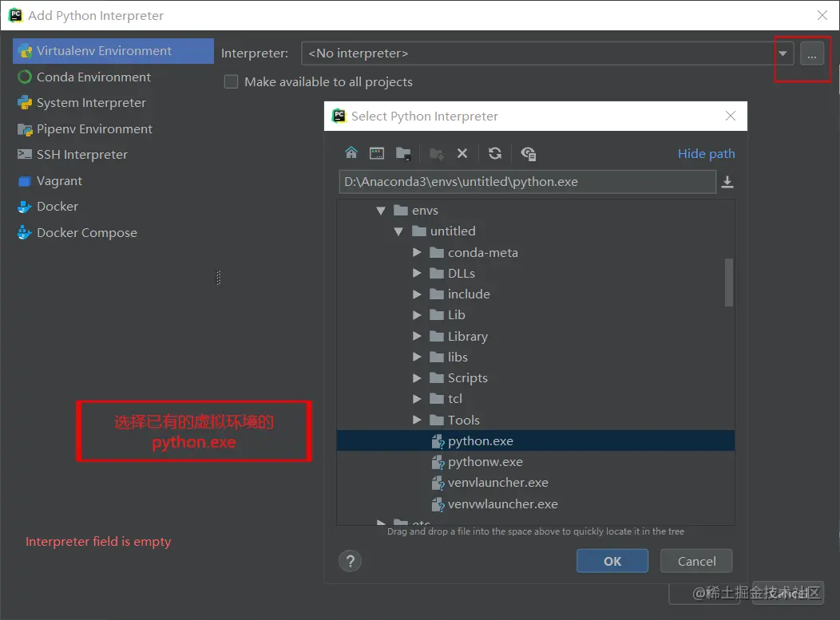Select venvlauncher.exe in the tree
The width and height of the screenshot is (840, 620).
497,483
